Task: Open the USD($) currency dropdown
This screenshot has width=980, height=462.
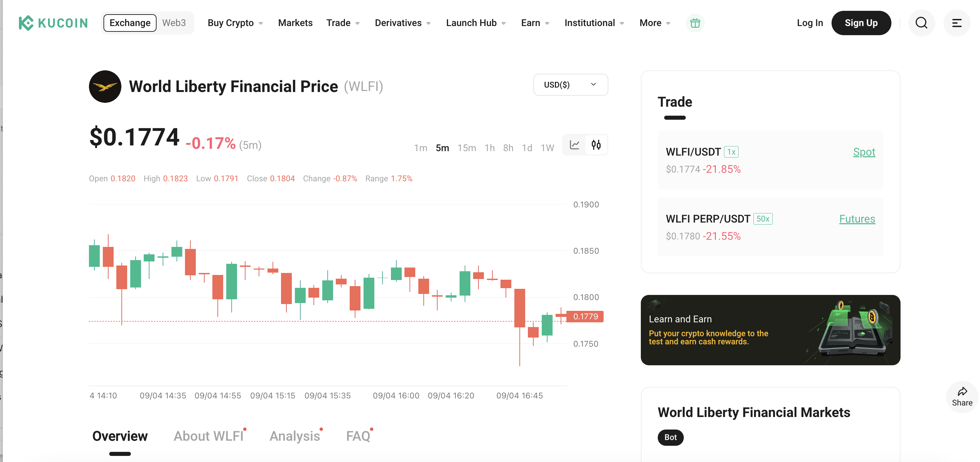Action: [570, 85]
